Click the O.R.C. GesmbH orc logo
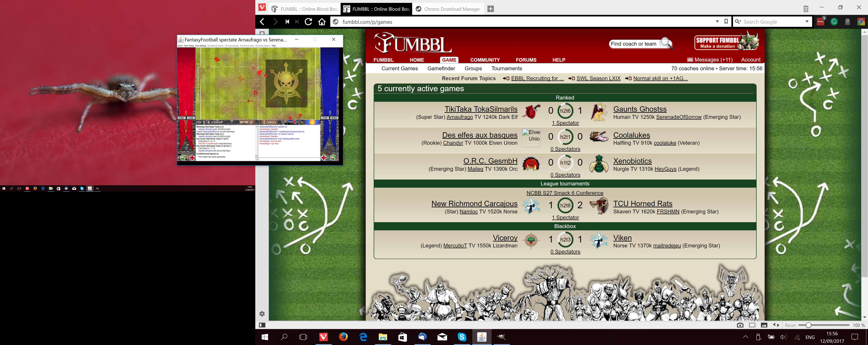 [x=531, y=164]
